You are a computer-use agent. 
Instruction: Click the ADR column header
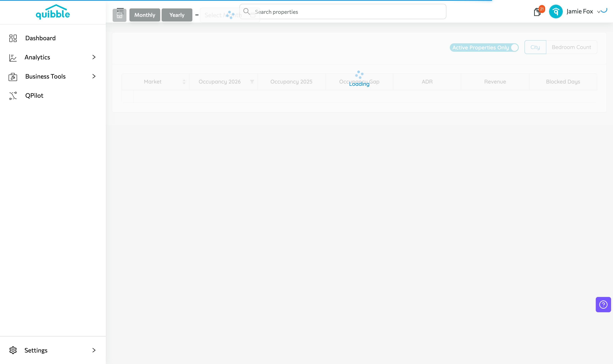point(427,82)
